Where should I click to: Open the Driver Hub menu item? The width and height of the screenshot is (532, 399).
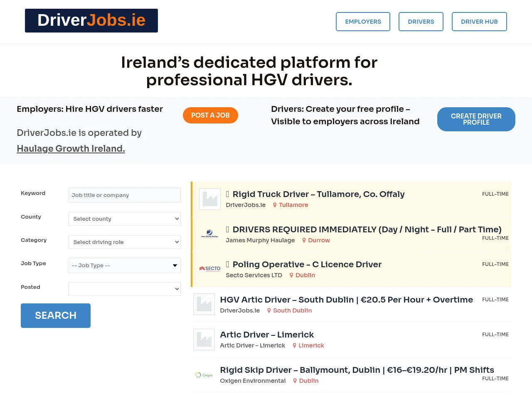click(x=479, y=22)
